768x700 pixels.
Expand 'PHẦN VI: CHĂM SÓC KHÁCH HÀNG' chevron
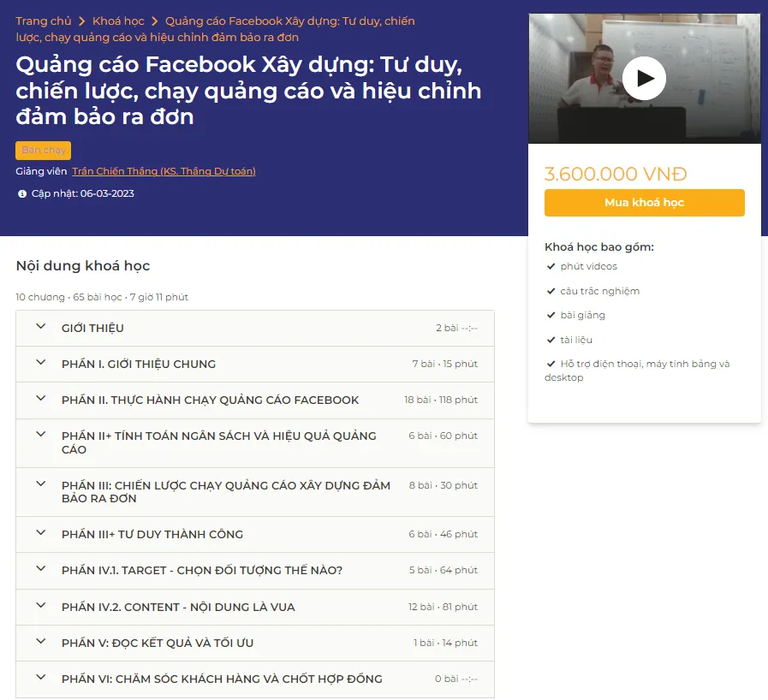(x=40, y=678)
